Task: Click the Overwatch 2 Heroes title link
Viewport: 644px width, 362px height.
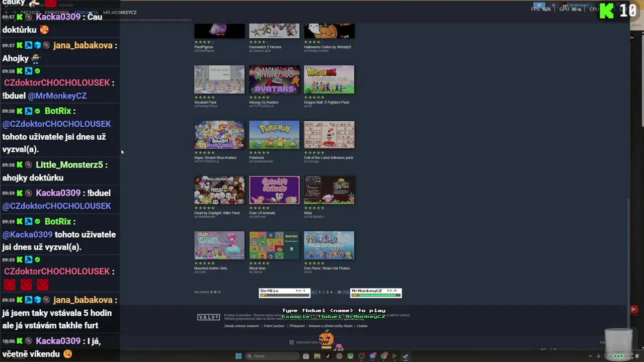Action: pyautogui.click(x=265, y=47)
